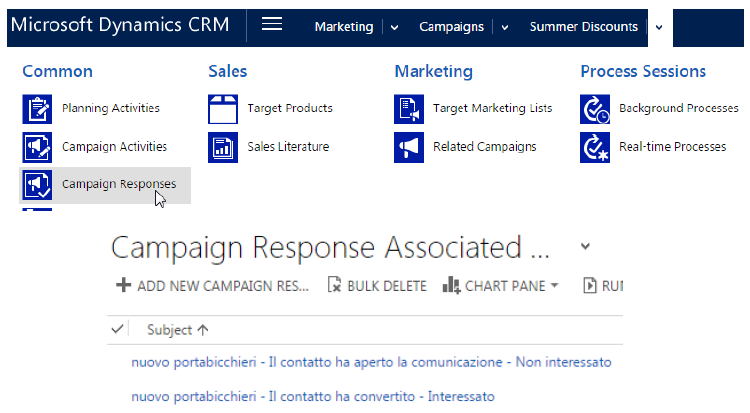Expand the Campaigns dropdown chevron
The height and width of the screenshot is (413, 750).
[x=505, y=28]
